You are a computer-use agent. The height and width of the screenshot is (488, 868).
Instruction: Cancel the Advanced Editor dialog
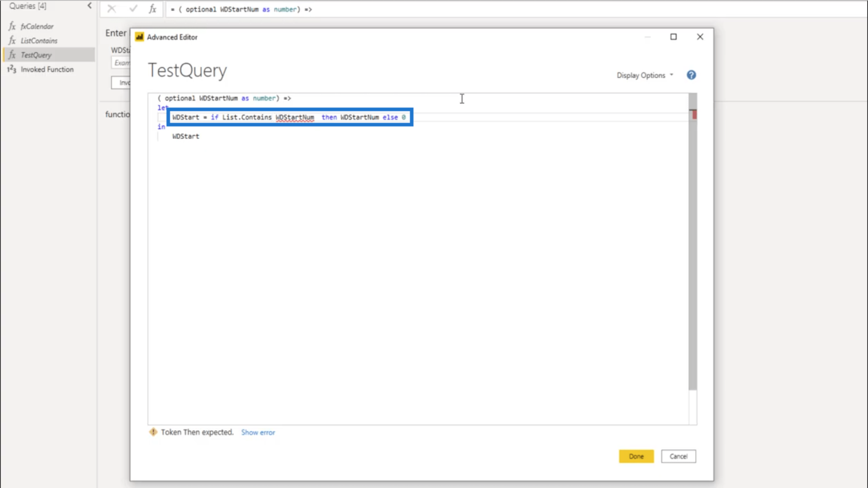coord(678,456)
